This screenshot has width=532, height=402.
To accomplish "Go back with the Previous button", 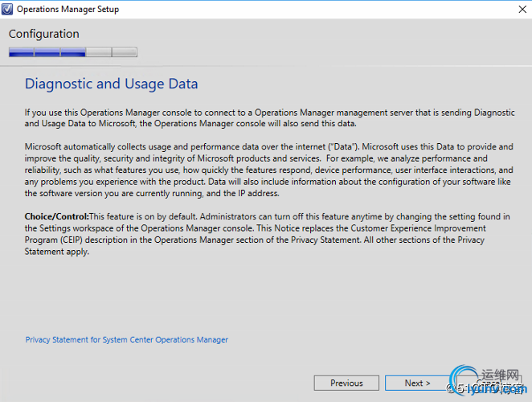I will pyautogui.click(x=346, y=383).
